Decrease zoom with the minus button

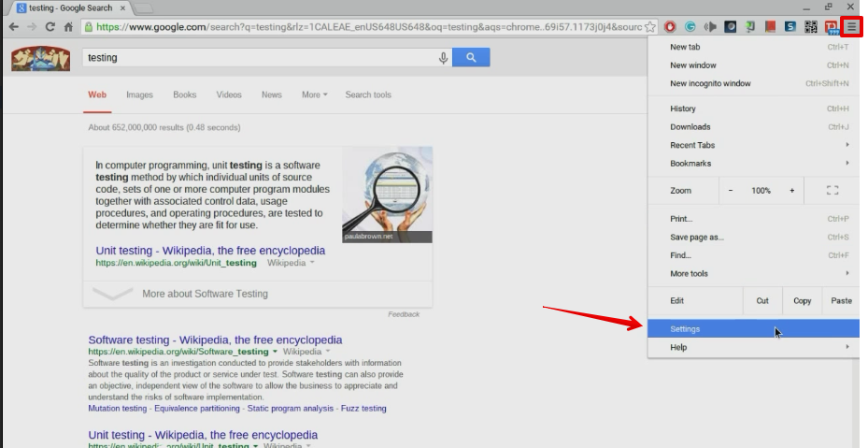(731, 190)
